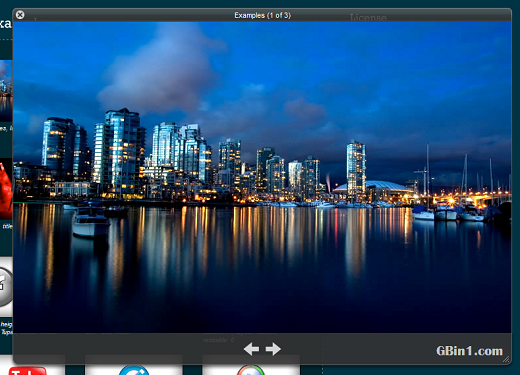Viewport: 520px width, 375px height.
Task: Click the red YouTube icon on the page
Action: pyautogui.click(x=28, y=371)
